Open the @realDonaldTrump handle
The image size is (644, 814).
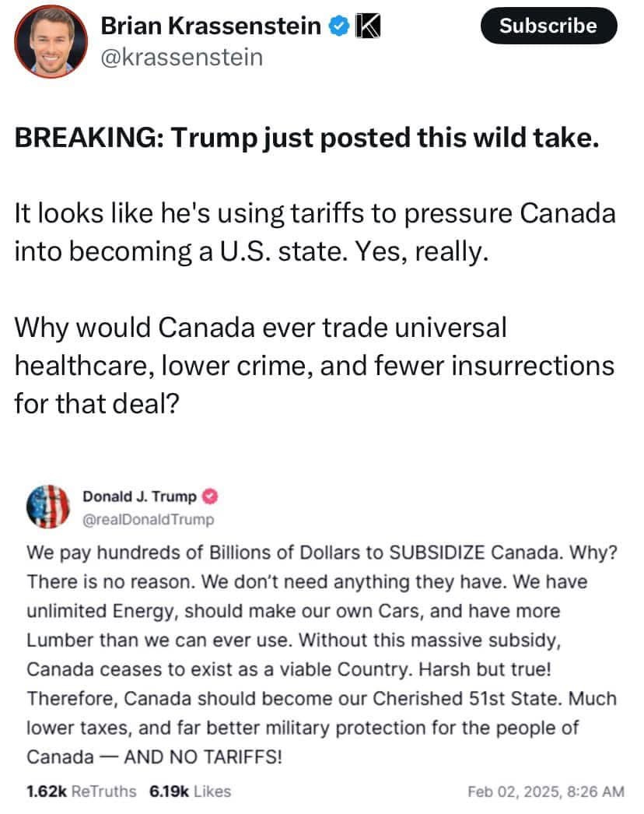tap(148, 518)
